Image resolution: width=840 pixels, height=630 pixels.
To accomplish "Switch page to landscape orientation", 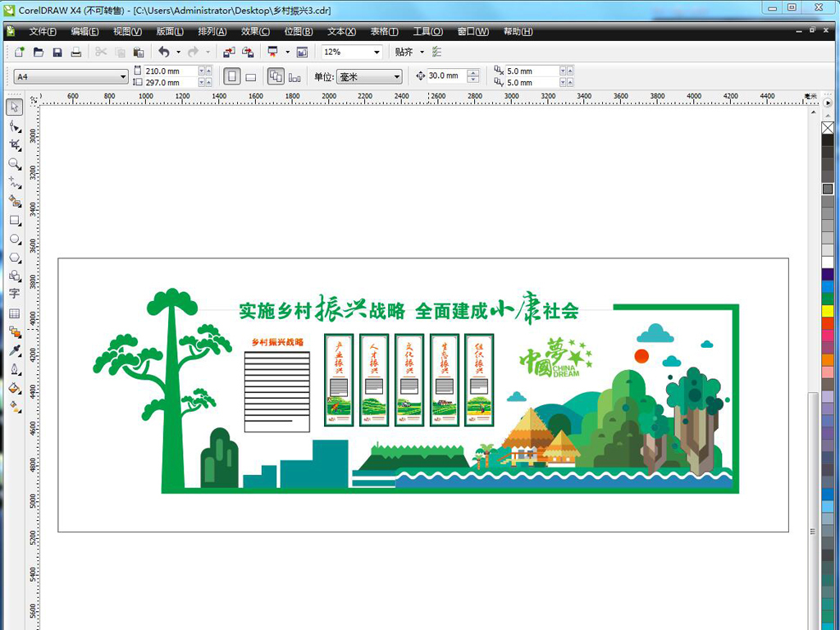I will pos(251,77).
